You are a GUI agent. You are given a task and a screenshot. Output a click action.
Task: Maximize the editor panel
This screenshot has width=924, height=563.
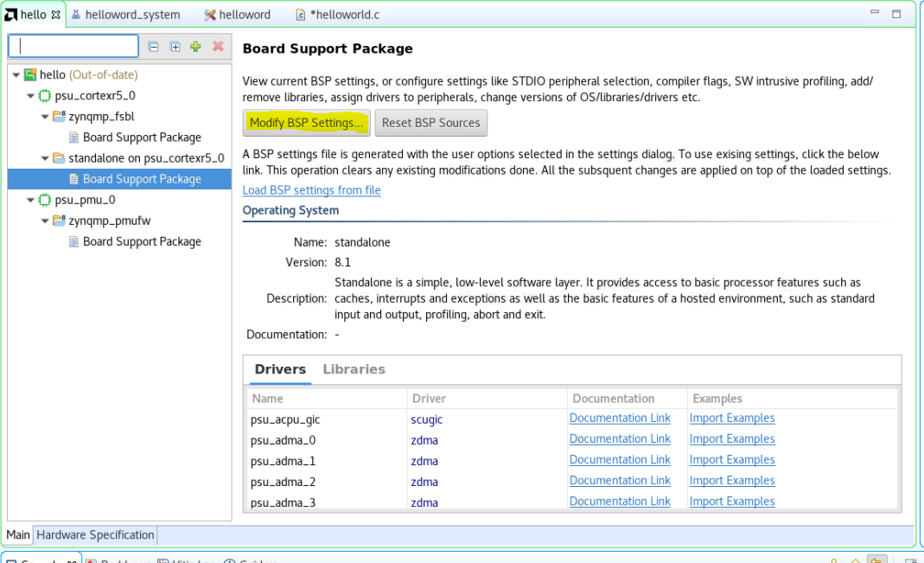click(x=896, y=14)
